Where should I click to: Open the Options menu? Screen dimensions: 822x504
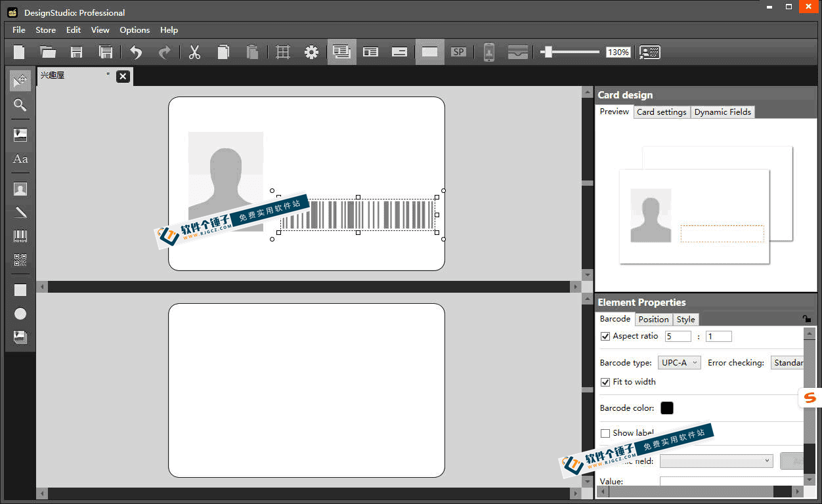tap(135, 30)
